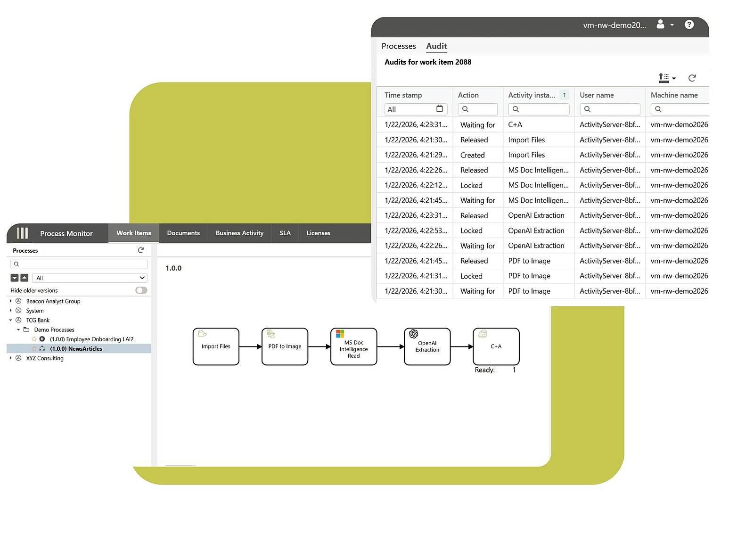Toggle Hide older versions switch
The width and height of the screenshot is (754, 560).
pyautogui.click(x=141, y=290)
